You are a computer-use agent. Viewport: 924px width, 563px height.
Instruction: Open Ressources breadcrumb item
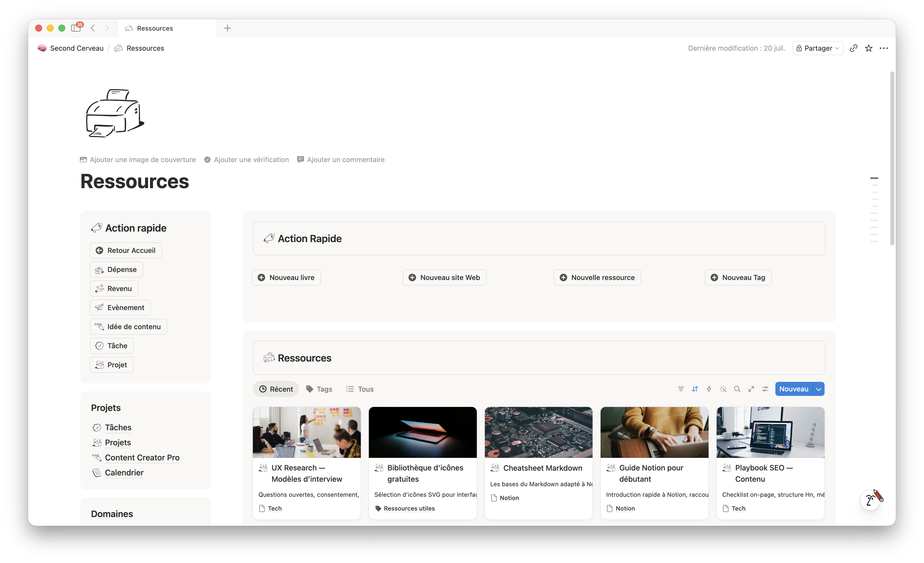(x=139, y=48)
